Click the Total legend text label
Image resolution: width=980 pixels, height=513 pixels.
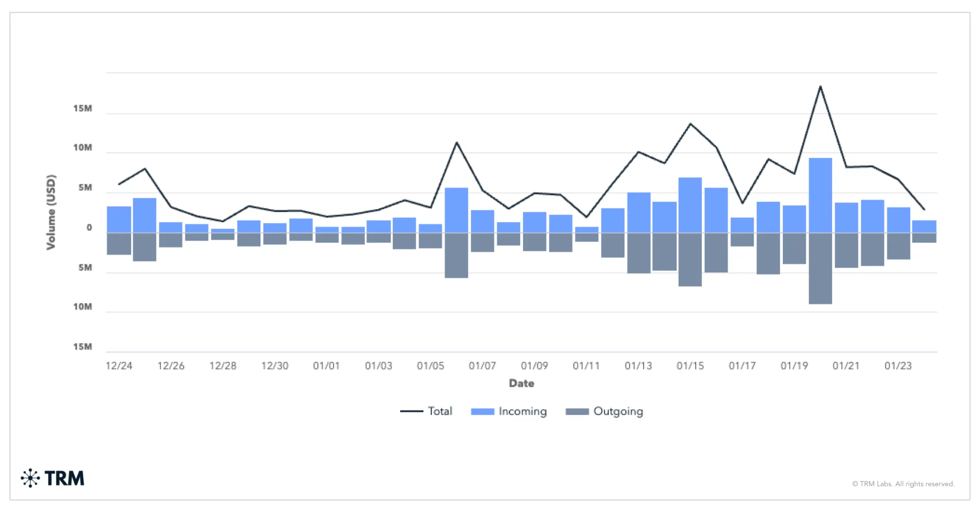point(440,412)
